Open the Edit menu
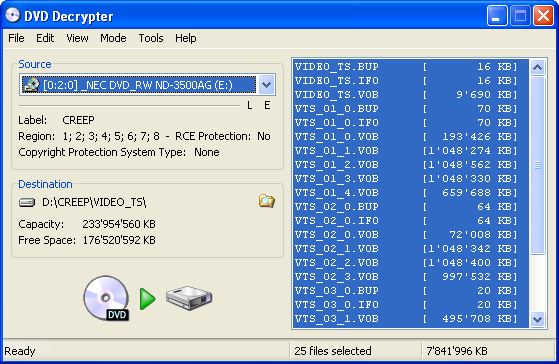Screen dimensions: 559x364 [45, 38]
